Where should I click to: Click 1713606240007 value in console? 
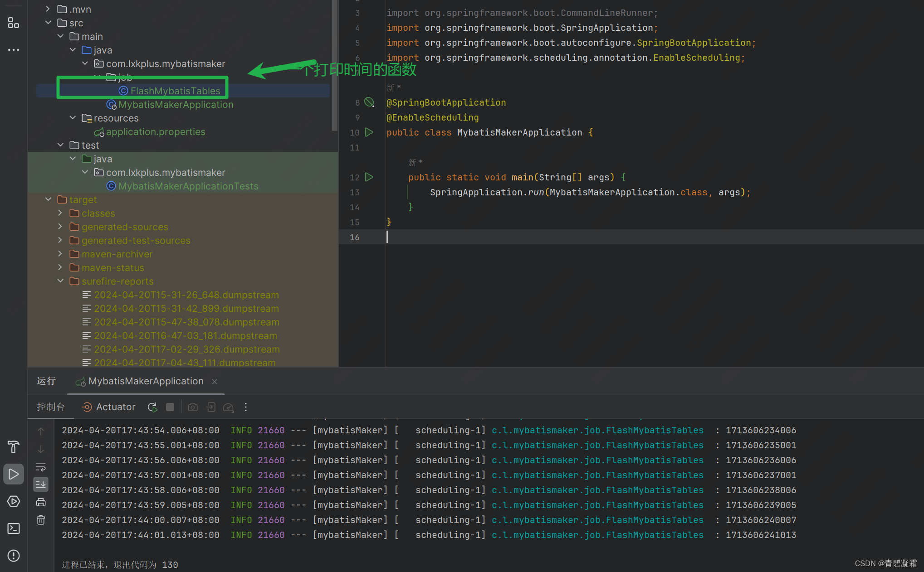pyautogui.click(x=761, y=520)
